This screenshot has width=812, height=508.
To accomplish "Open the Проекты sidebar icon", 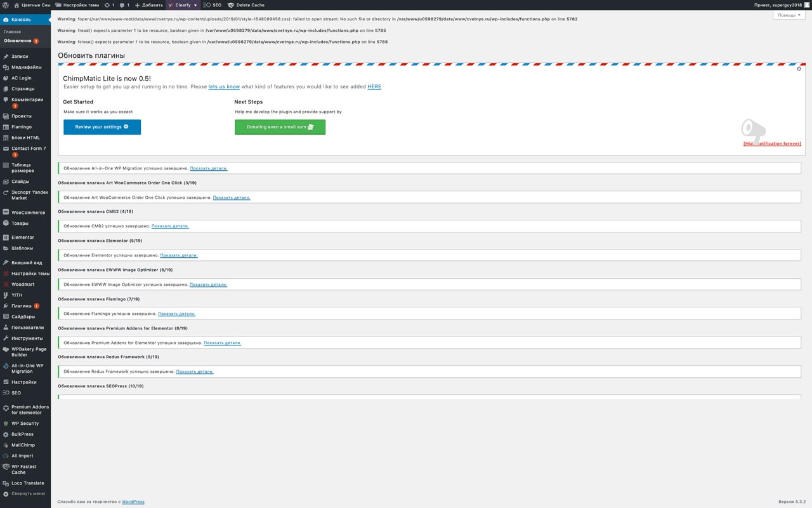I will 6,116.
